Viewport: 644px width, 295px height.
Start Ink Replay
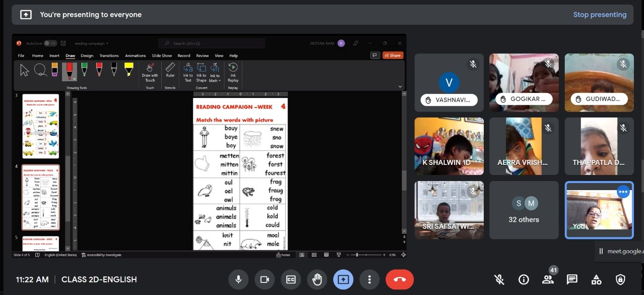(233, 72)
